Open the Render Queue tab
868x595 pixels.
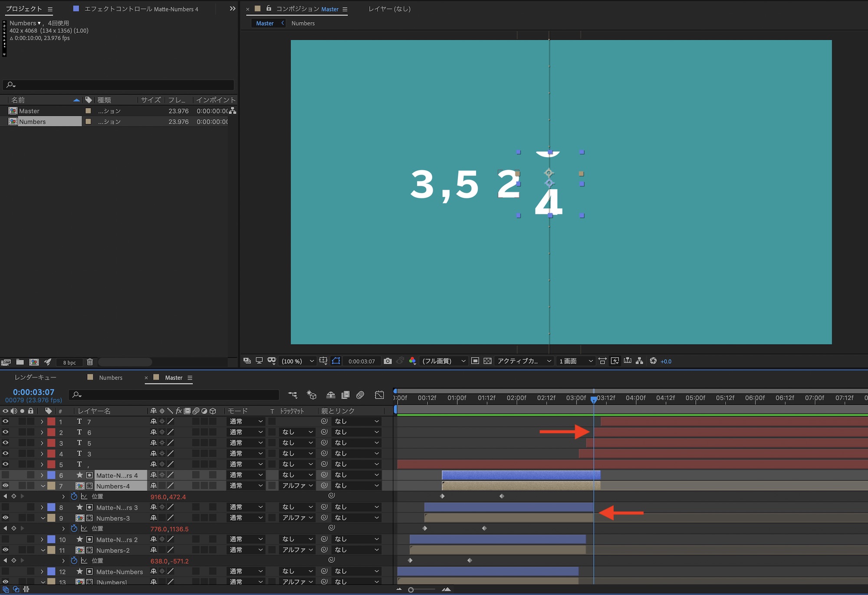[x=35, y=378]
